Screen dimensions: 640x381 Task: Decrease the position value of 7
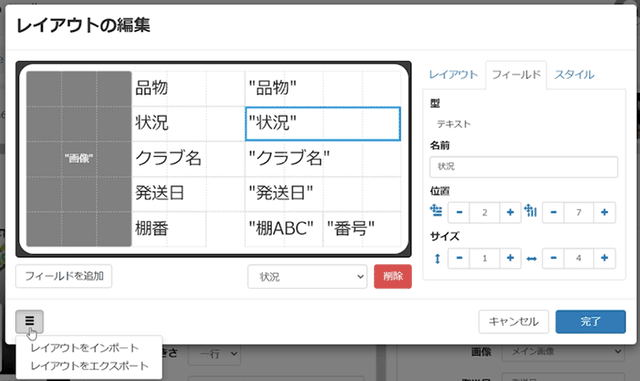pos(553,212)
